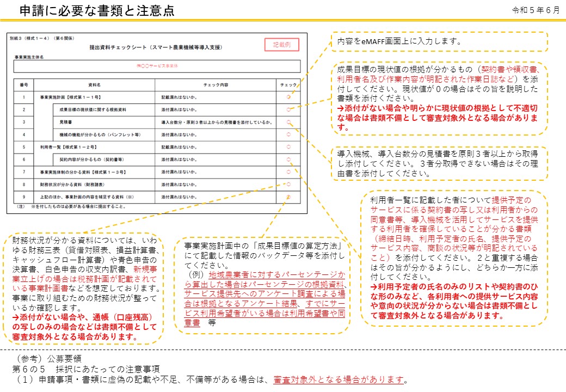Screen dimensions: 566x392
Task: Check the circle beside 利用者一覧 row 5
Action: 289,147
